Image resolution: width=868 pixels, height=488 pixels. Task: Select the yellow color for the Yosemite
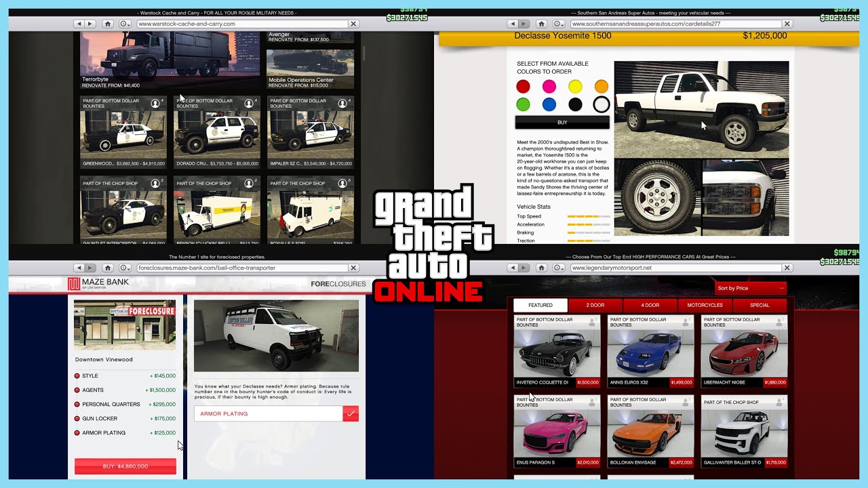point(576,86)
